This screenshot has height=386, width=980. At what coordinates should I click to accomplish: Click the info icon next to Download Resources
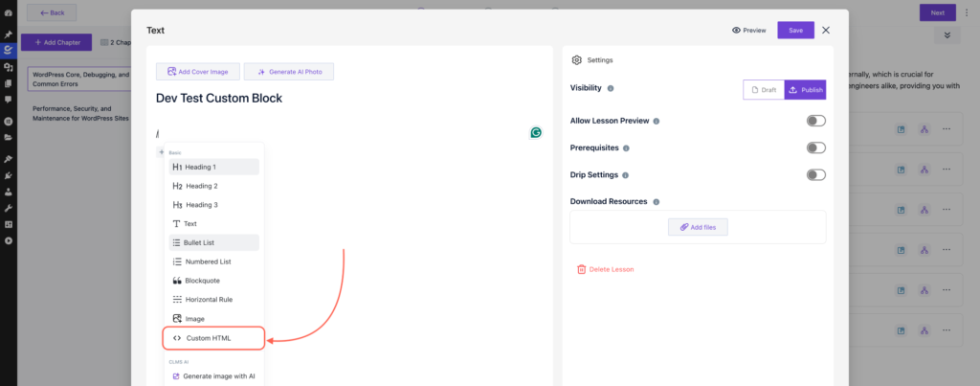tap(656, 201)
